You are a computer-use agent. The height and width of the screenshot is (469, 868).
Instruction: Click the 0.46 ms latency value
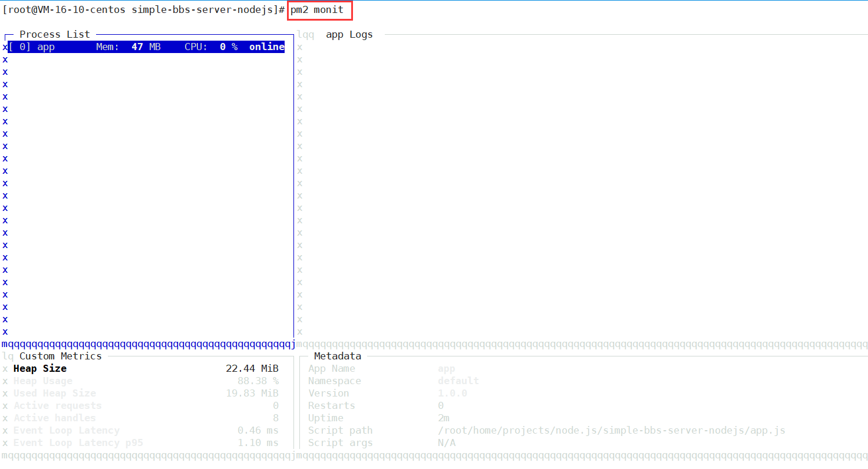point(258,430)
